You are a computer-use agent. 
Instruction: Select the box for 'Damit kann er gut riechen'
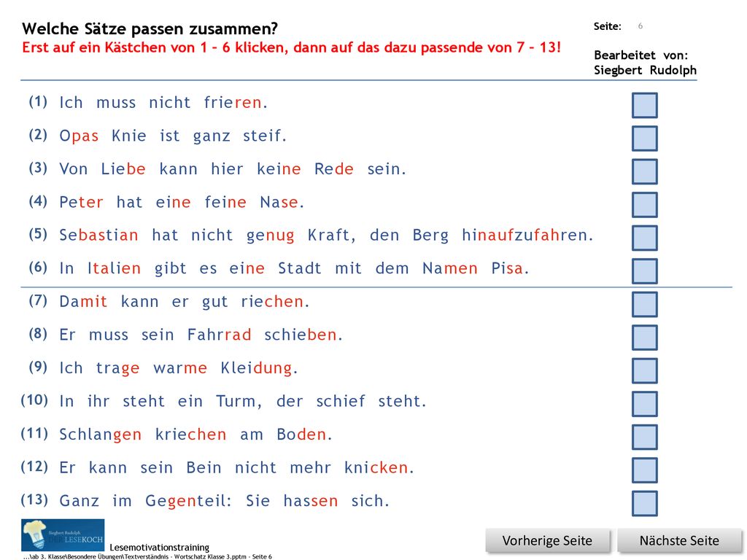pos(645,304)
